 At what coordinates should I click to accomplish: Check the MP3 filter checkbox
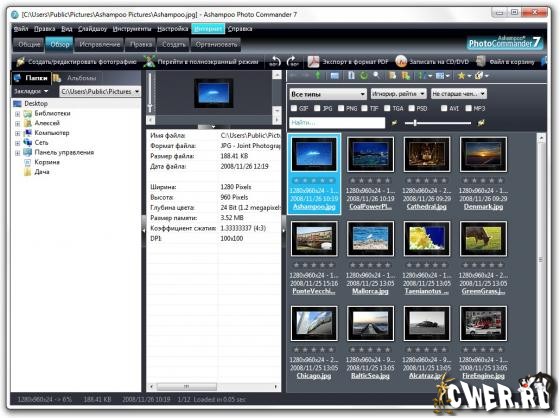[469, 108]
